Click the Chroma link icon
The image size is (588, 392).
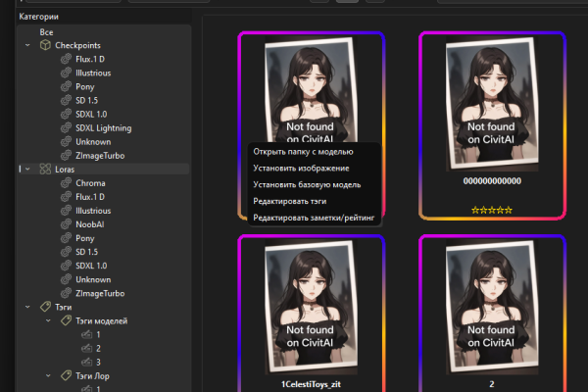click(66, 183)
